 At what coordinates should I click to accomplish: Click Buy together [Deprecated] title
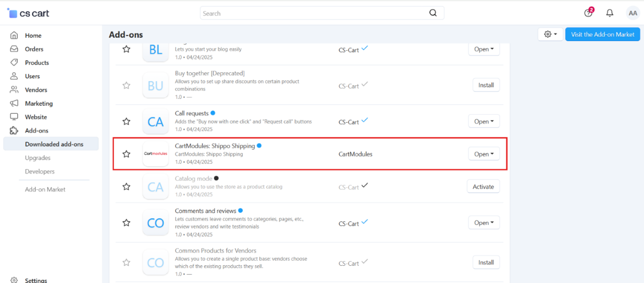click(210, 73)
